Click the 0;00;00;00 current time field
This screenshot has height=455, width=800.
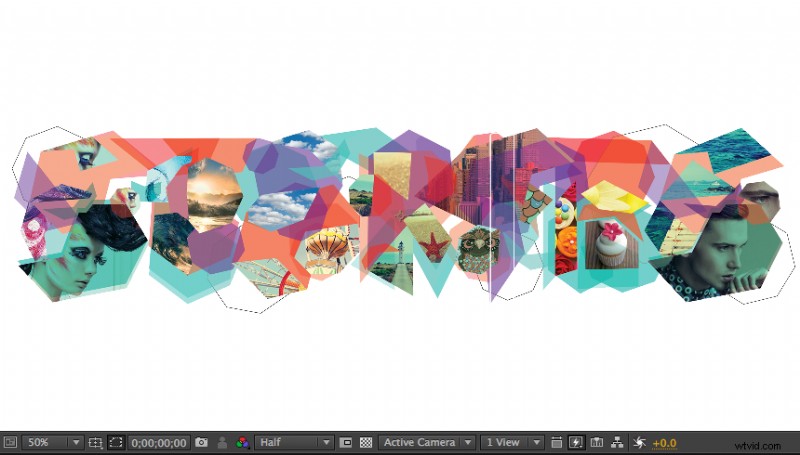(x=159, y=442)
